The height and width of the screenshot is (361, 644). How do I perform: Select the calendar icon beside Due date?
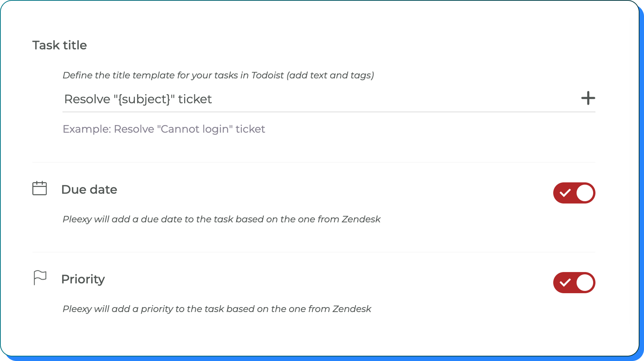click(x=40, y=188)
